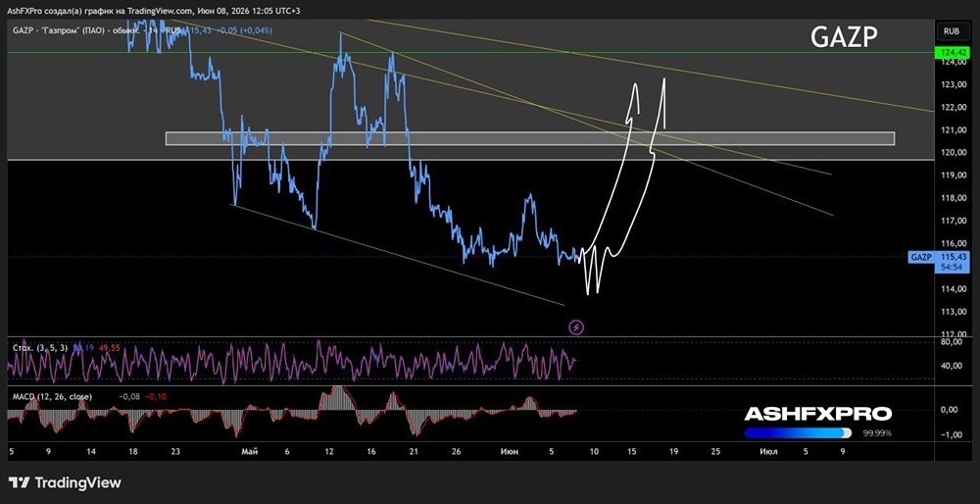
Task: Click the 18 date label on time axis
Action: tap(132, 451)
